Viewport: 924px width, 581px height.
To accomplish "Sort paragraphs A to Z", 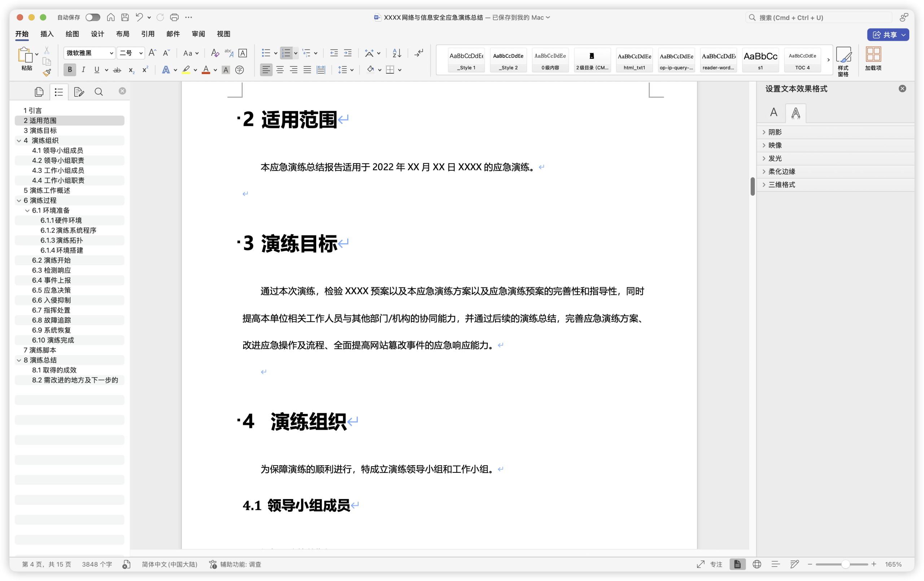I will tap(397, 53).
